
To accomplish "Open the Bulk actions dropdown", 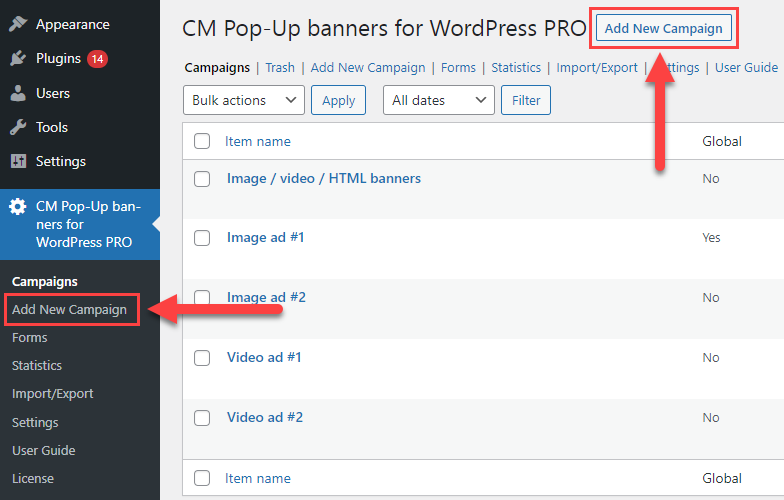I will click(244, 100).
